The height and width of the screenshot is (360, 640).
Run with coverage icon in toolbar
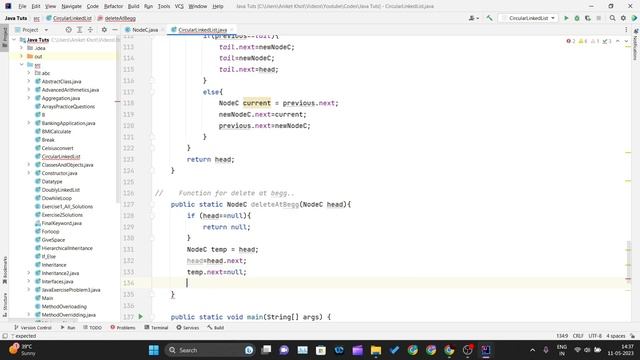(x=588, y=18)
